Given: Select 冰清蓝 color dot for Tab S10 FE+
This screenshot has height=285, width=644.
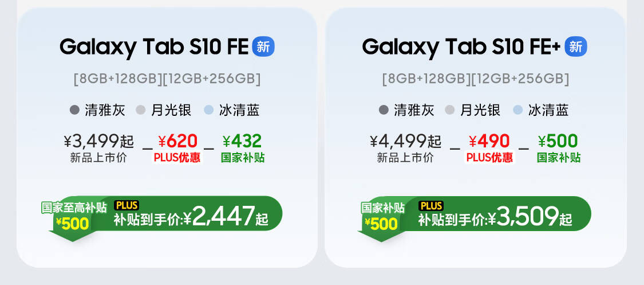Looking at the screenshot, I should pyautogui.click(x=517, y=110).
